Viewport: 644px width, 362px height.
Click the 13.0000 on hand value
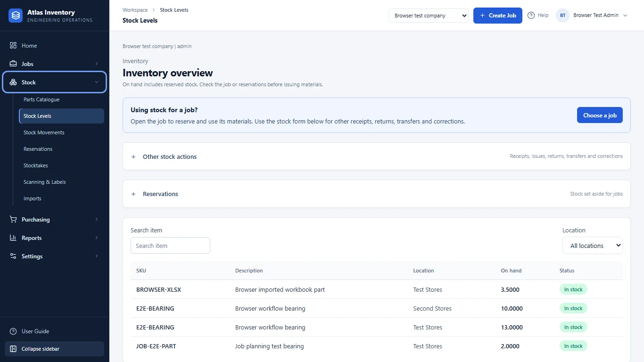coord(512,328)
